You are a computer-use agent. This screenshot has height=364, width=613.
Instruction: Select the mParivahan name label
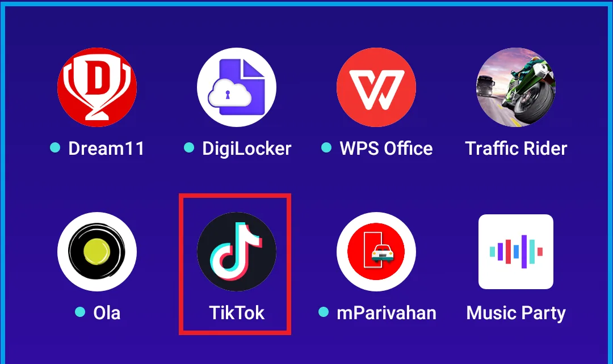(387, 313)
